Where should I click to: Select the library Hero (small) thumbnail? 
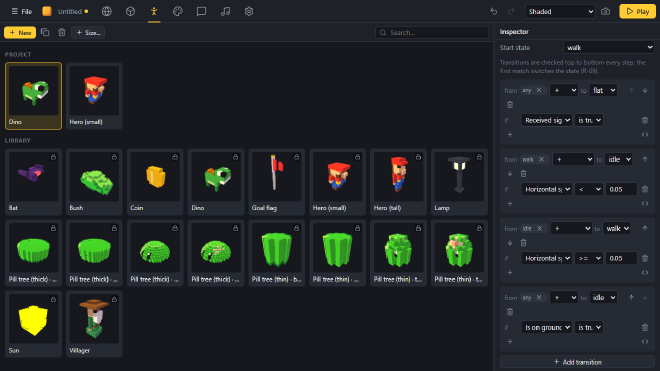point(338,182)
